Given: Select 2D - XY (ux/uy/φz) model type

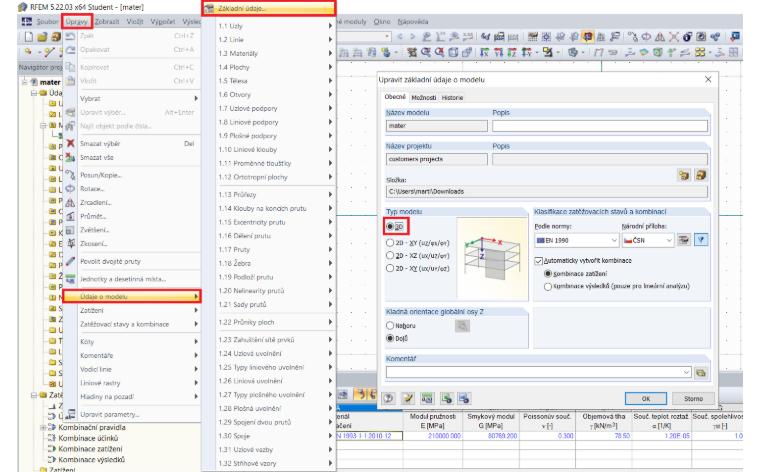Looking at the screenshot, I should tap(390, 268).
